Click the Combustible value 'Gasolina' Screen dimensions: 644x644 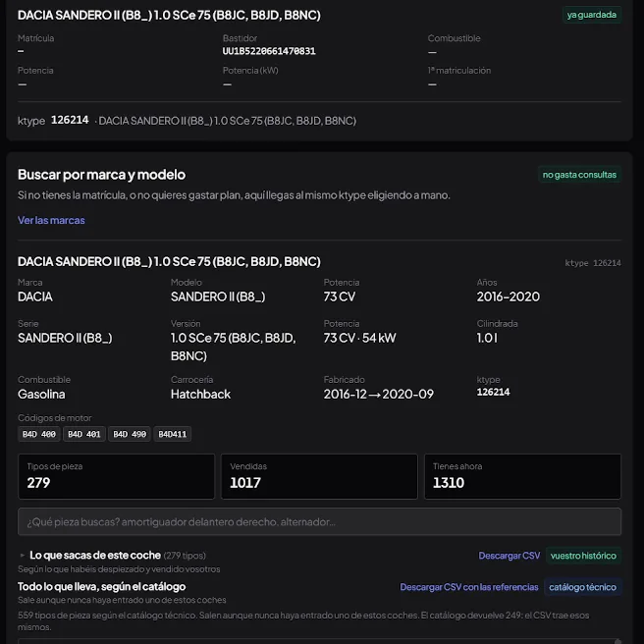pos(41,394)
